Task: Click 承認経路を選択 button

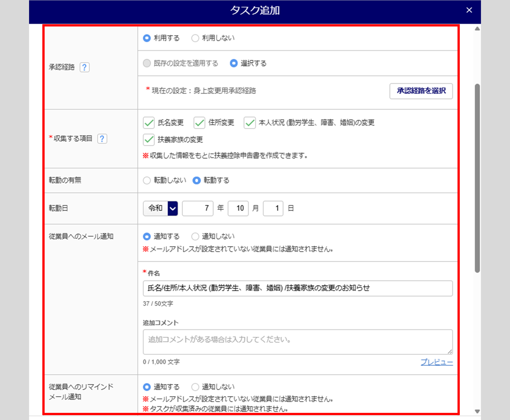Action: (x=421, y=91)
